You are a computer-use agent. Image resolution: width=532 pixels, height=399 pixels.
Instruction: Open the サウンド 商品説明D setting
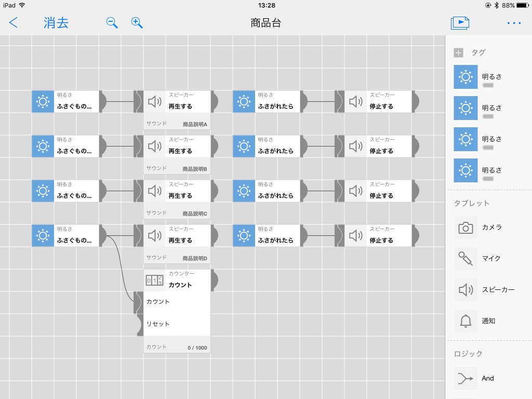177,258
